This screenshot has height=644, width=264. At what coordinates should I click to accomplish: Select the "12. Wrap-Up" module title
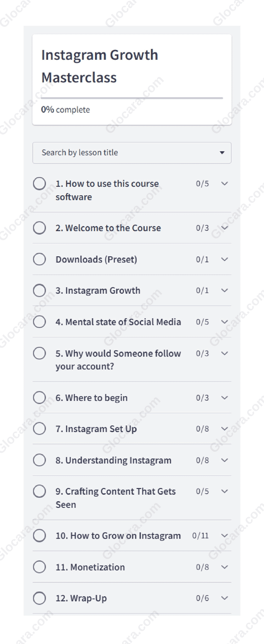[x=81, y=598]
